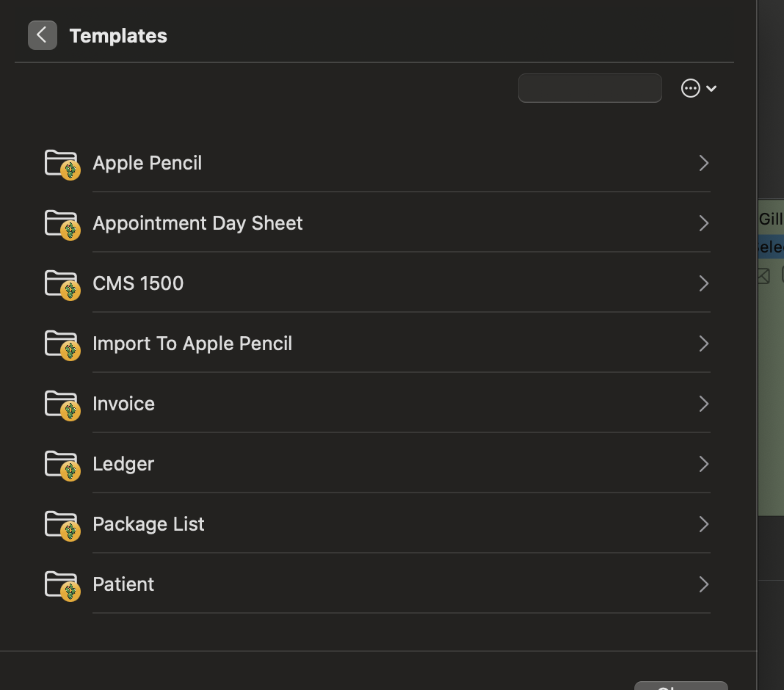Select the Apple Pencil folder icon
The height and width of the screenshot is (690, 784).
pos(62,164)
